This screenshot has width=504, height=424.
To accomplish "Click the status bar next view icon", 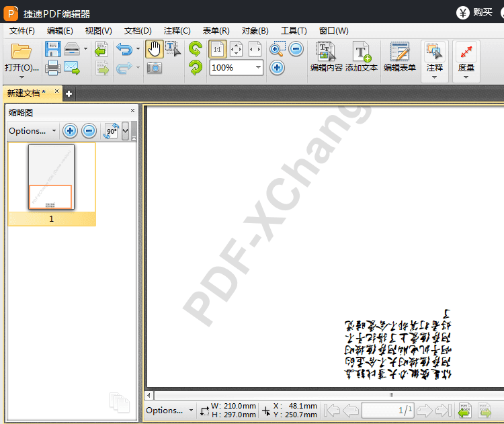I will pyautogui.click(x=485, y=411).
